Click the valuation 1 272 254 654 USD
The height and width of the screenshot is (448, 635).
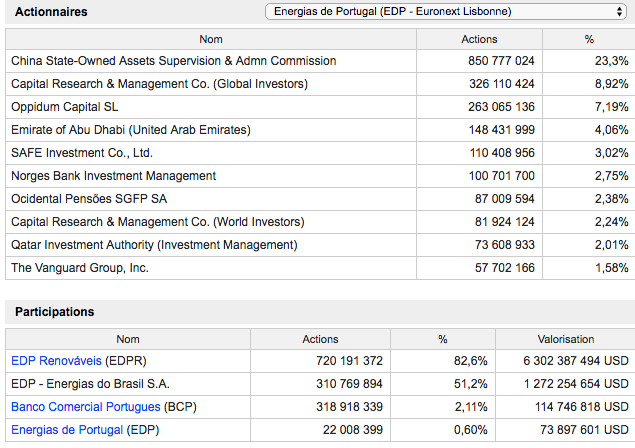[576, 384]
